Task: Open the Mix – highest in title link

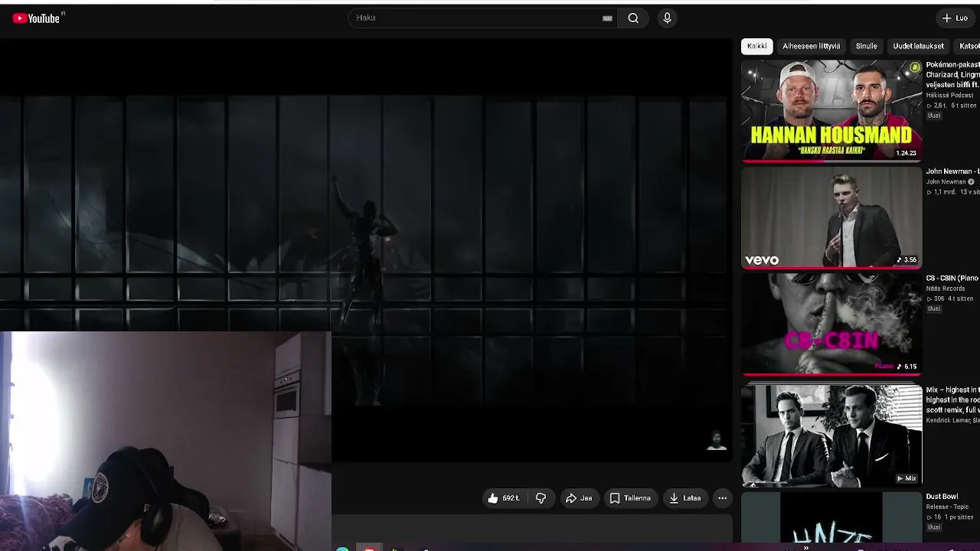Action: point(952,400)
